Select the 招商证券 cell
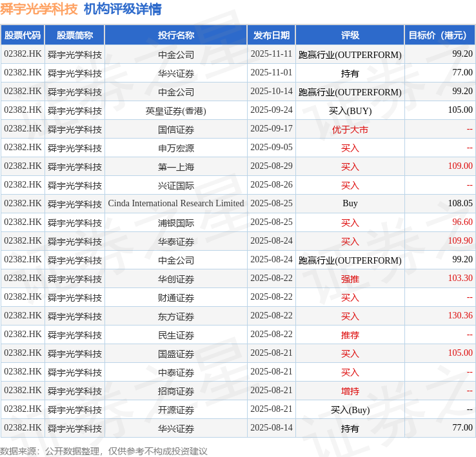 (176, 391)
